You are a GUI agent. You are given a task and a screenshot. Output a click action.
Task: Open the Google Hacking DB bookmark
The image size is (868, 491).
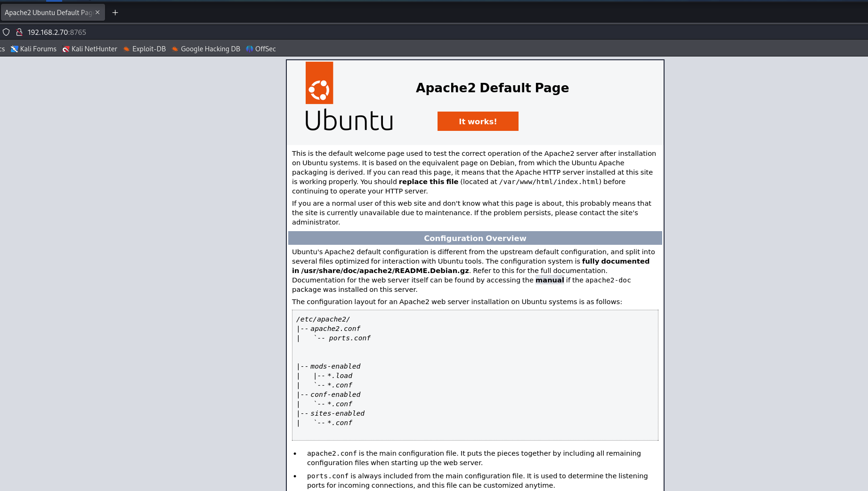pos(206,49)
